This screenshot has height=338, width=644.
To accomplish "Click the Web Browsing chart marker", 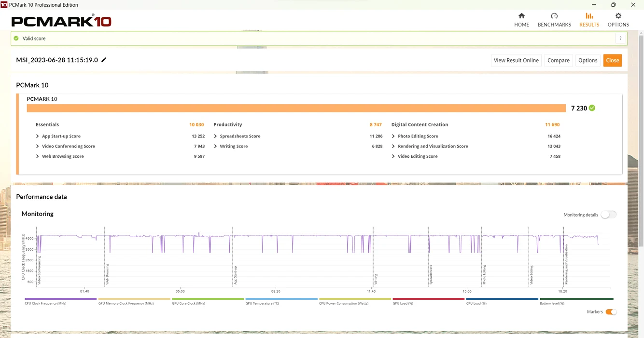I will pos(107,273).
